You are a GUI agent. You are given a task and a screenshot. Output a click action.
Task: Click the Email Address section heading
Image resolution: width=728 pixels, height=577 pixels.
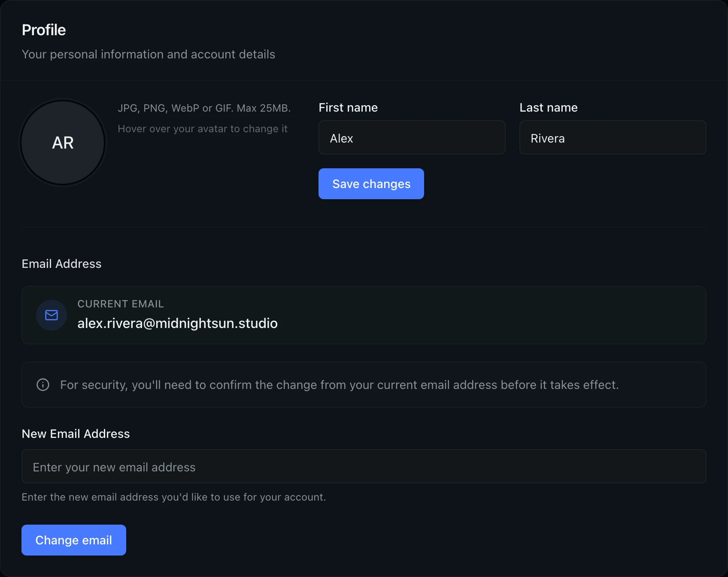click(x=61, y=264)
